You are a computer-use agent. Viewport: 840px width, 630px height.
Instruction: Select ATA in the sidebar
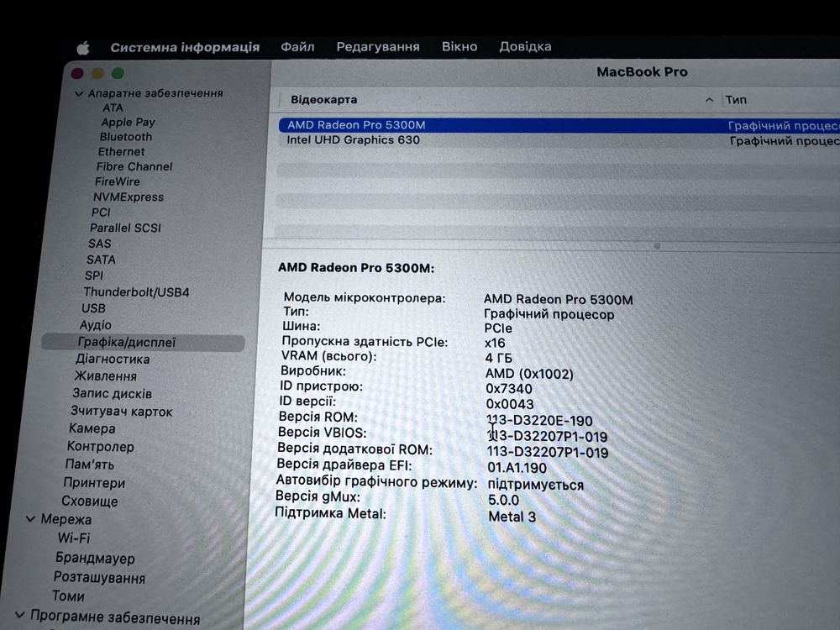point(113,108)
